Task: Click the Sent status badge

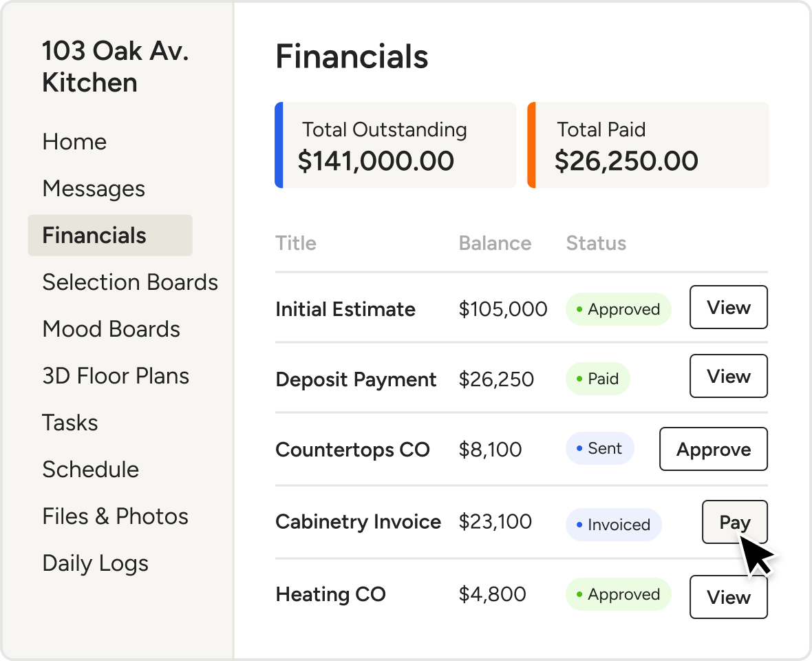Action: (x=599, y=449)
